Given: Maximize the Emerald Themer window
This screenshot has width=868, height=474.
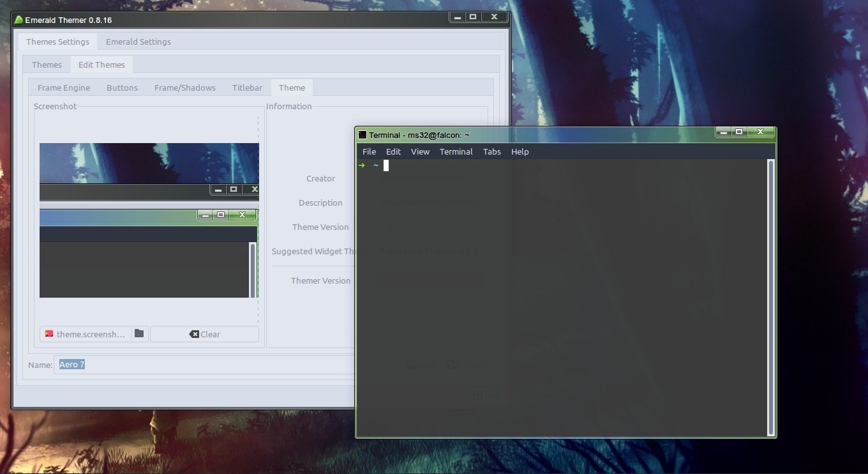Looking at the screenshot, I should (x=473, y=17).
